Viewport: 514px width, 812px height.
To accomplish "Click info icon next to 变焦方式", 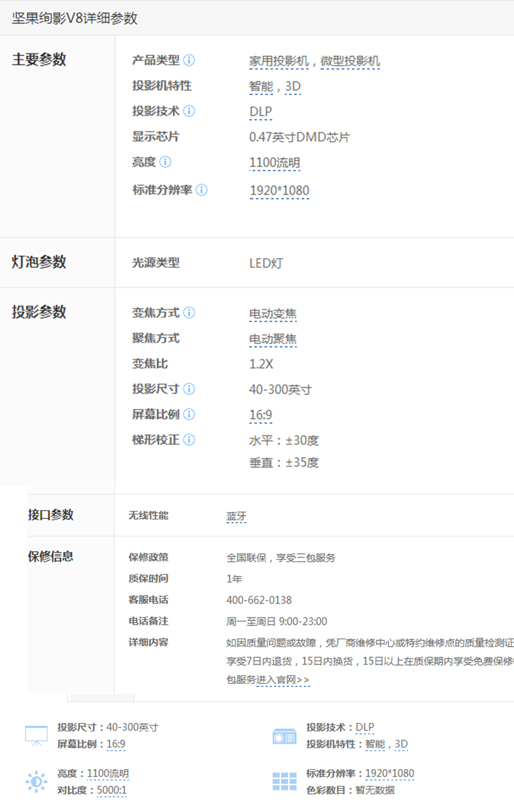I will (x=189, y=313).
